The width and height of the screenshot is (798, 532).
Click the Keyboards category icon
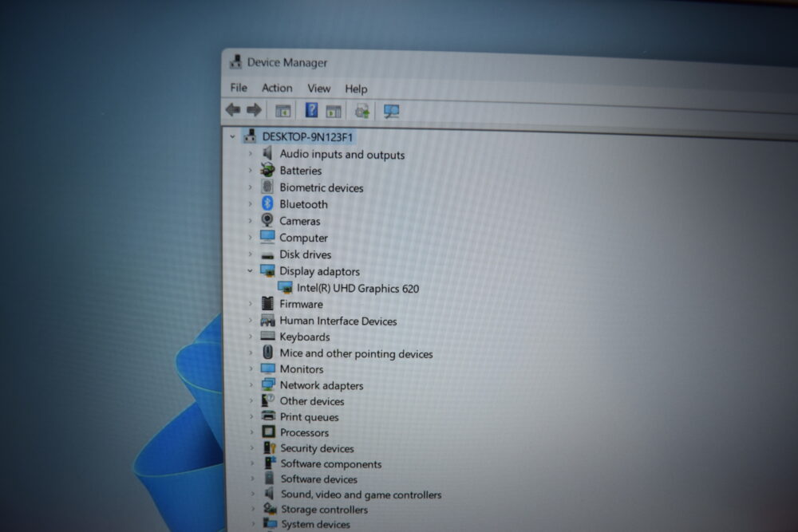coord(267,336)
